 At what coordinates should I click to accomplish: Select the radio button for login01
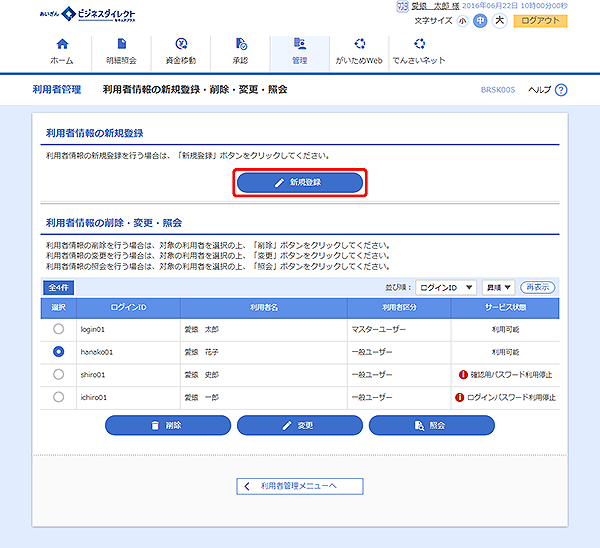(x=59, y=329)
